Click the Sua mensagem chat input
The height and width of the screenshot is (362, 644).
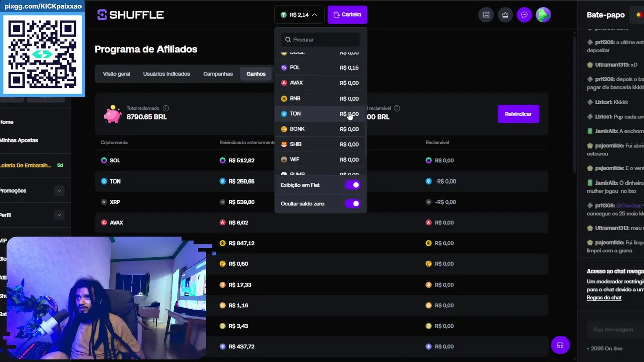pos(615,329)
